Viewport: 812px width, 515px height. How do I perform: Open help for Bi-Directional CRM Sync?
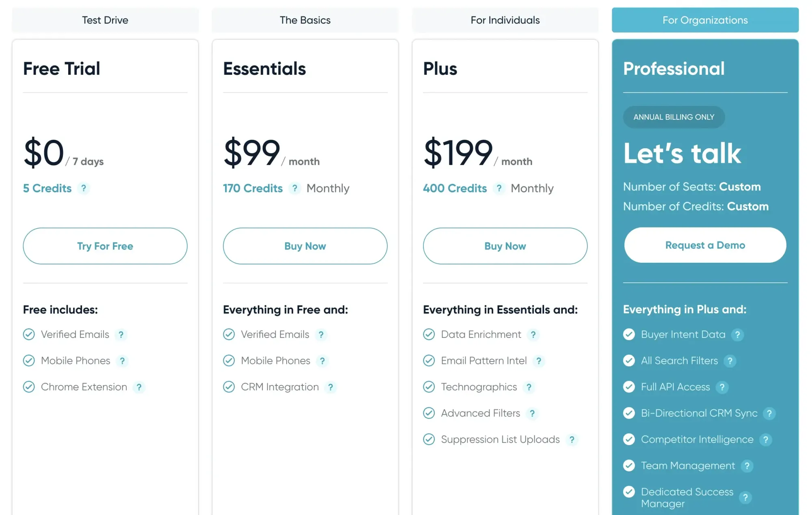tap(769, 413)
